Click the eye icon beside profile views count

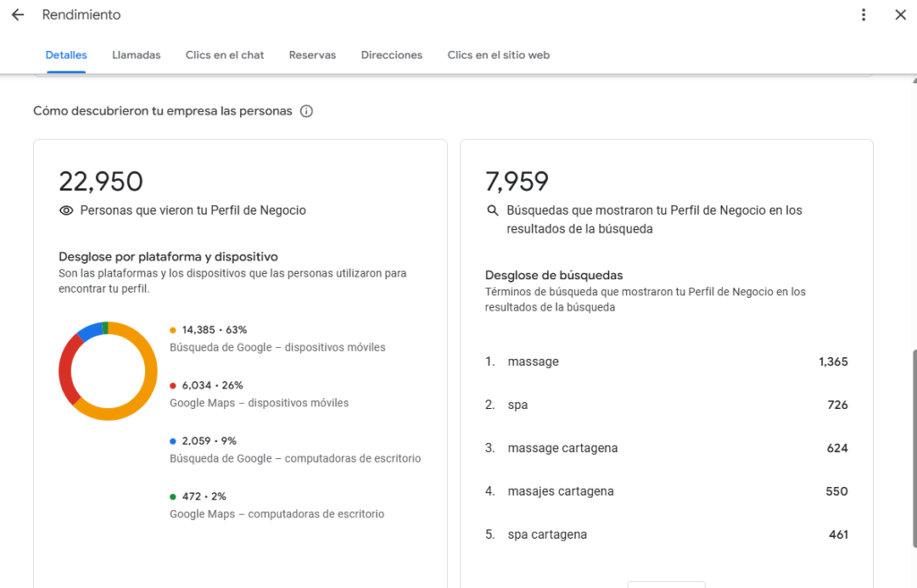(66, 209)
